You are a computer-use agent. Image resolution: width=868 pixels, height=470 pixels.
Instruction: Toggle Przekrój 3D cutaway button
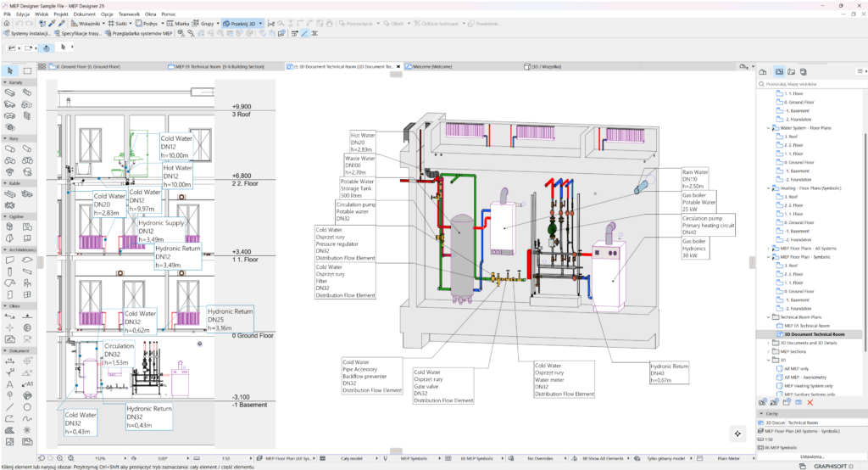[x=239, y=24]
